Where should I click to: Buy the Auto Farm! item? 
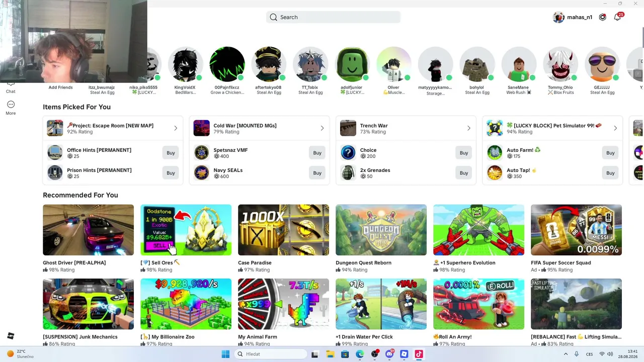click(610, 153)
